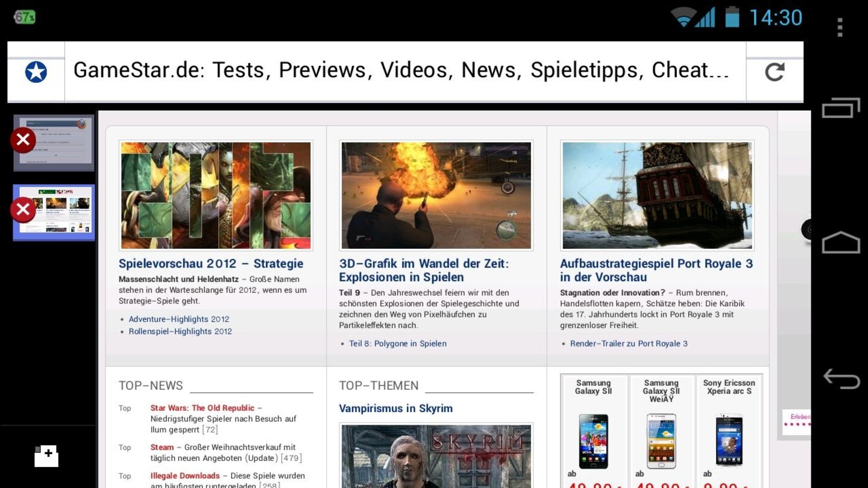
Task: Open '3D-Grafik im Wandel der Zeit' headline
Action: point(424,271)
